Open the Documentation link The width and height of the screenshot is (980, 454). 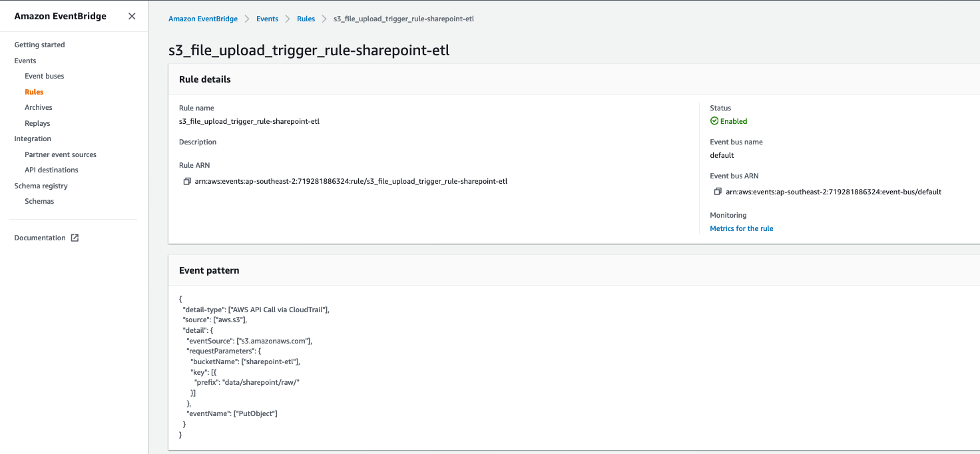click(x=40, y=238)
